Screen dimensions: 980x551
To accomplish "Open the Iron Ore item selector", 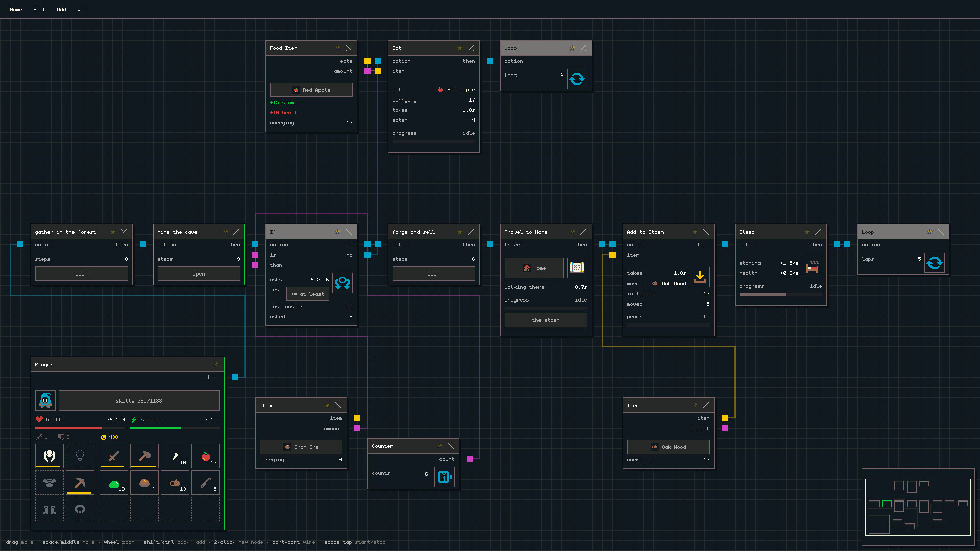I will coord(301,447).
